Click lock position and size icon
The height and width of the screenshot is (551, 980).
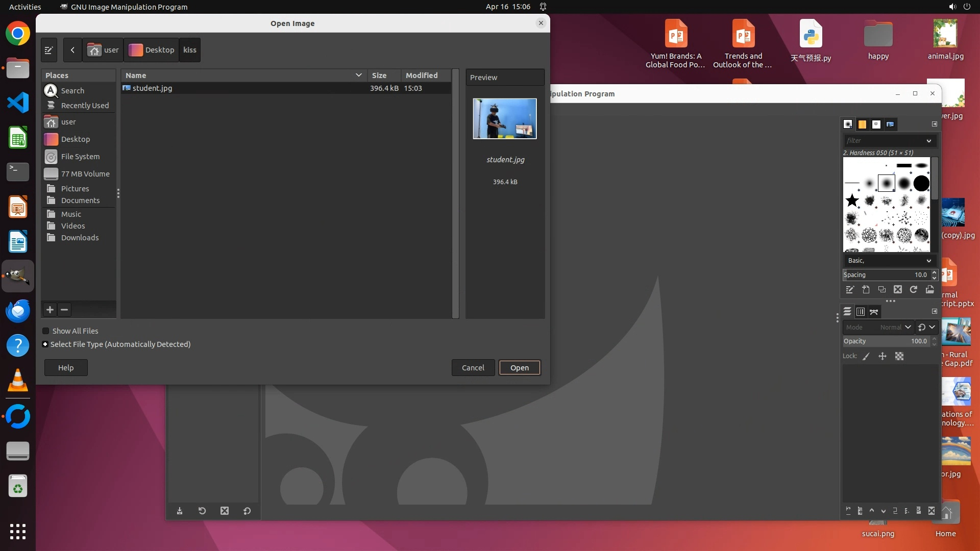tap(883, 356)
